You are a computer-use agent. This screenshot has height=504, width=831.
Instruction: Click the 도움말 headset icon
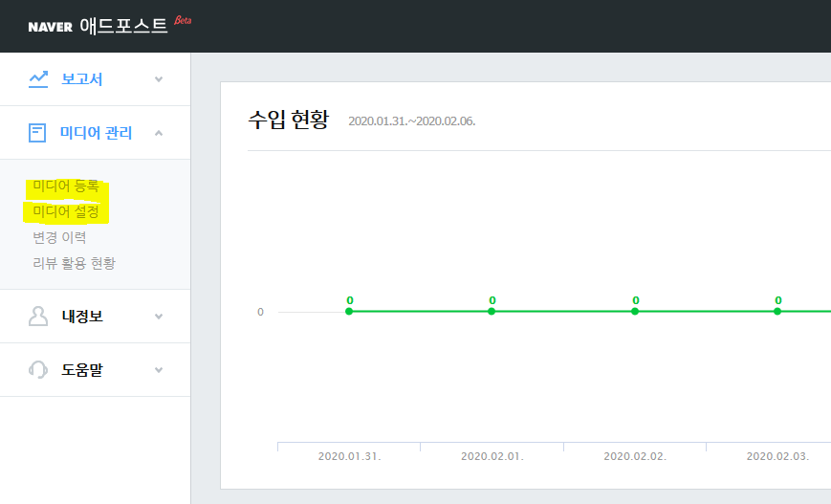pyautogui.click(x=38, y=369)
